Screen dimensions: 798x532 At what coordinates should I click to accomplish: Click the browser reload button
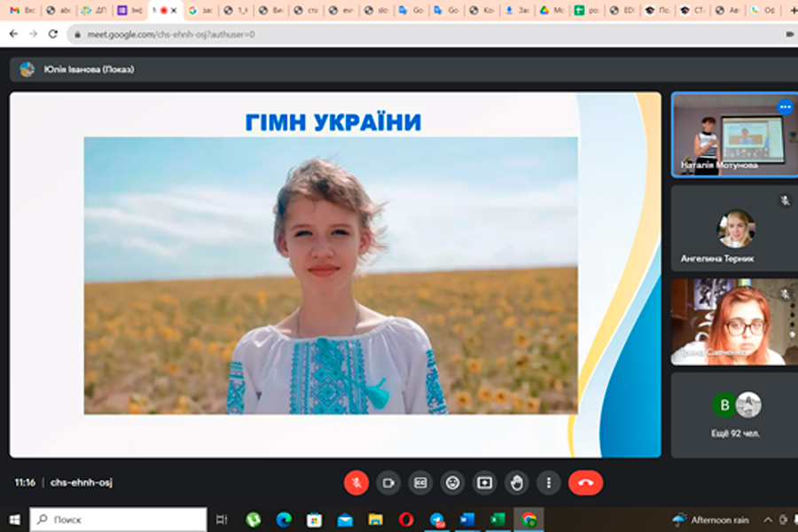point(53,34)
